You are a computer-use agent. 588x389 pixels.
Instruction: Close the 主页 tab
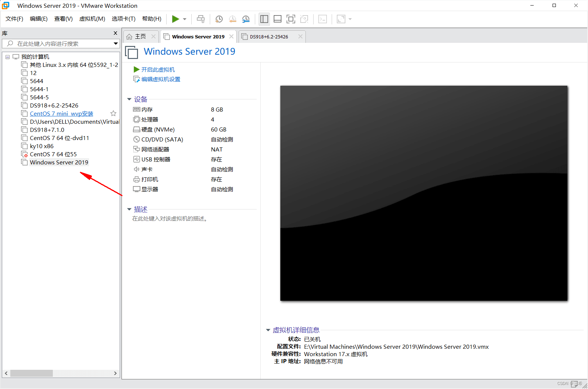153,37
